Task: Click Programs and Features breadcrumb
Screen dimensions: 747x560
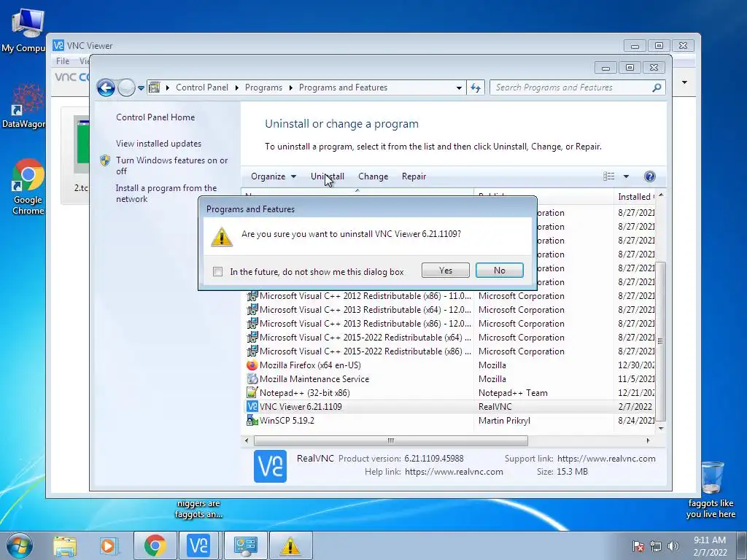Action: pyautogui.click(x=343, y=87)
